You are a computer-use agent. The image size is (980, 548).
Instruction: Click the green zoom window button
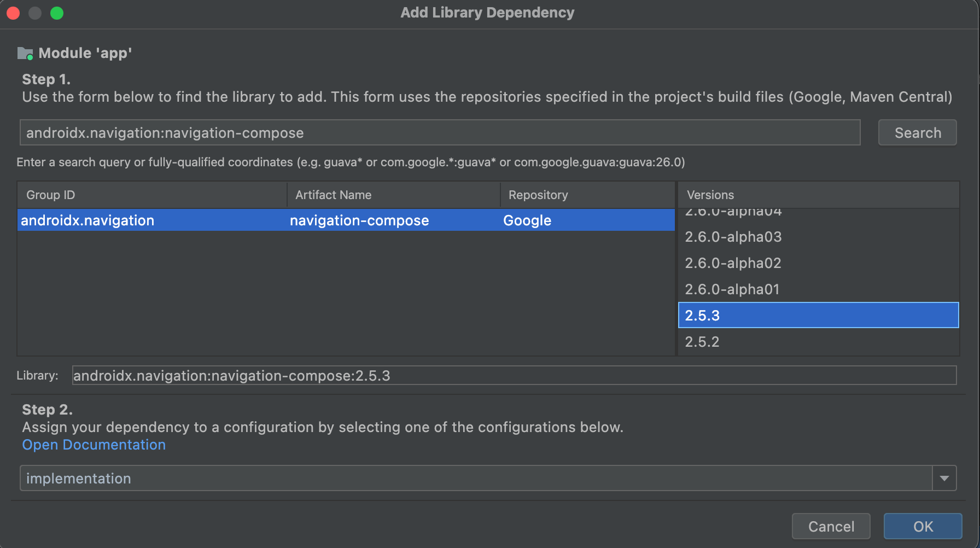click(57, 13)
